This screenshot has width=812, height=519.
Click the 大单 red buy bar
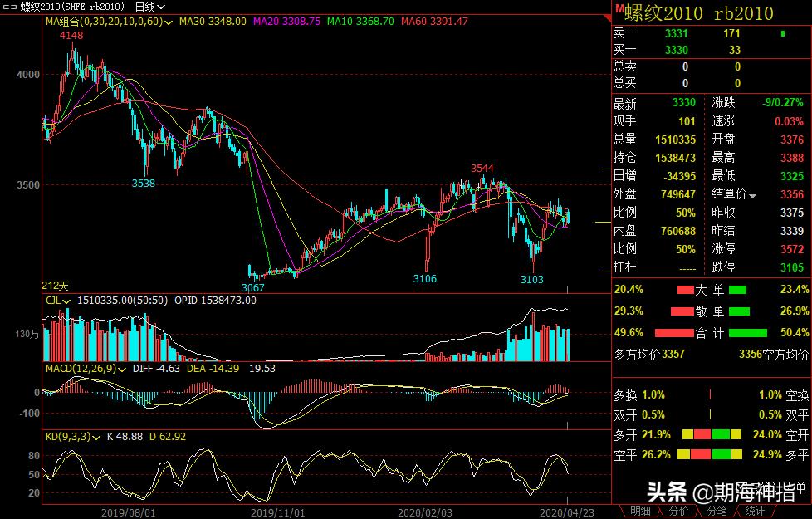point(685,290)
